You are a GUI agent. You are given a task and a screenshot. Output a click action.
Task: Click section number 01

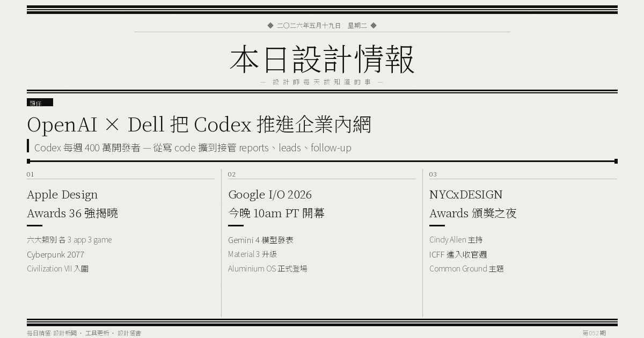(31, 174)
